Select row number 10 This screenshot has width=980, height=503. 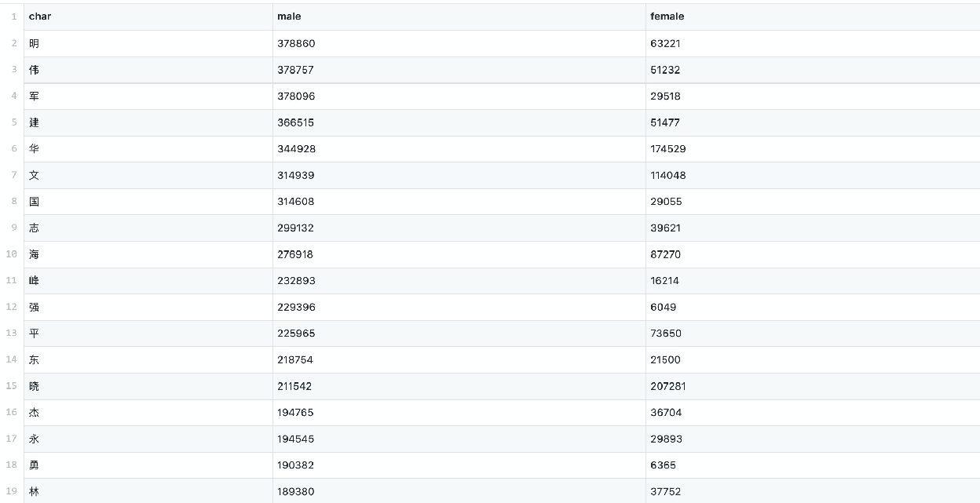tap(12, 254)
